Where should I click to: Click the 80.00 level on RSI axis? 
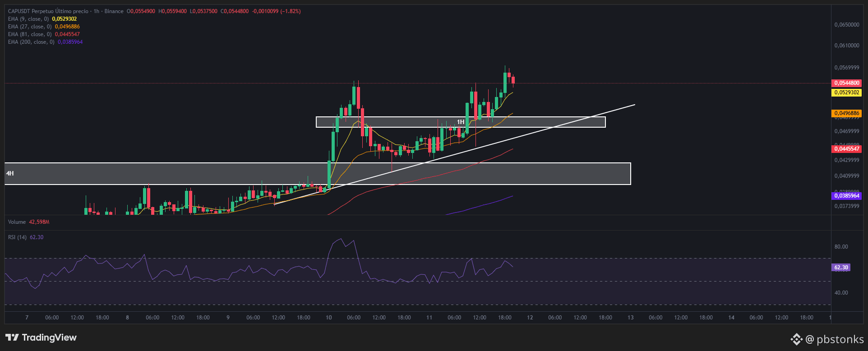pyautogui.click(x=841, y=247)
